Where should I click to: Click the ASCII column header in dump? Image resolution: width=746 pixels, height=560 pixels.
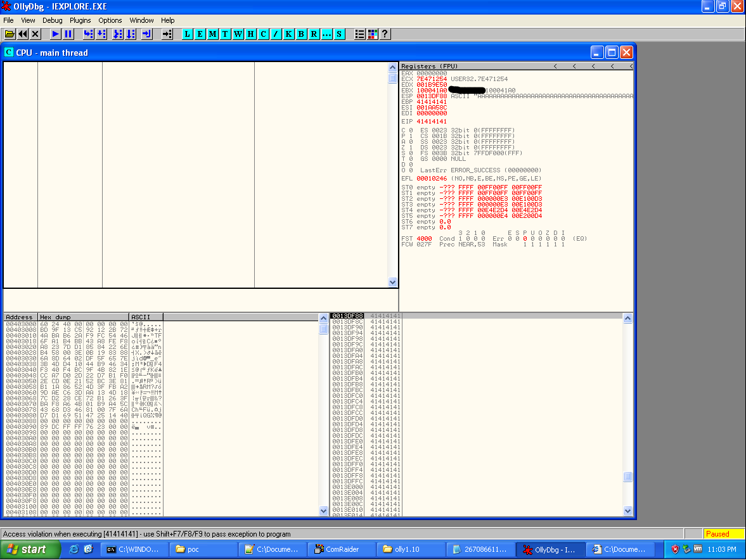[146, 317]
